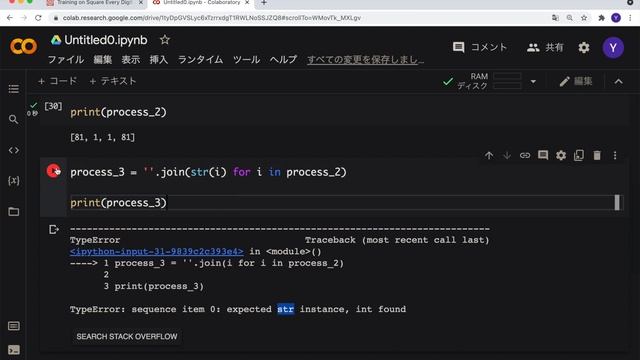Click the RAM usage bar
This screenshot has width=640, height=360.
click(x=507, y=76)
